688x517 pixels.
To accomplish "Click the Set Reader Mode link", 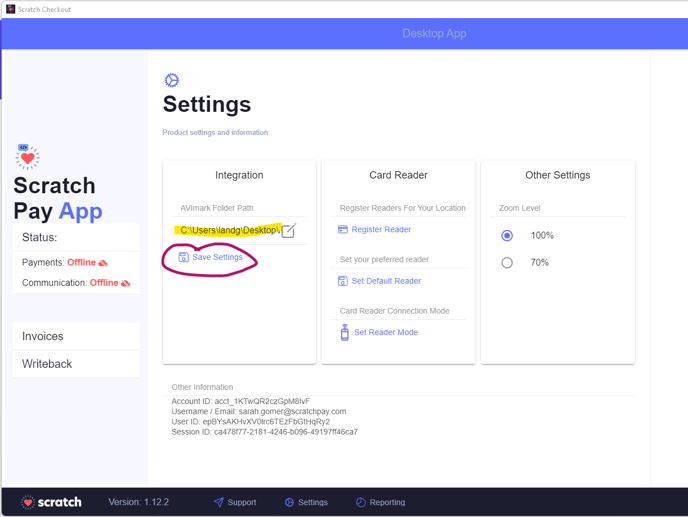I will [x=386, y=332].
